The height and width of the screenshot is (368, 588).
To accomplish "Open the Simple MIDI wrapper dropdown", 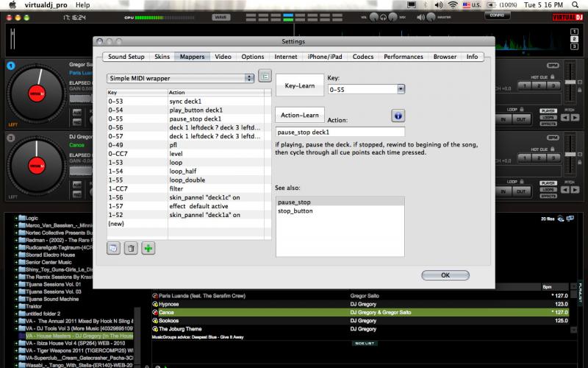I will (x=180, y=78).
